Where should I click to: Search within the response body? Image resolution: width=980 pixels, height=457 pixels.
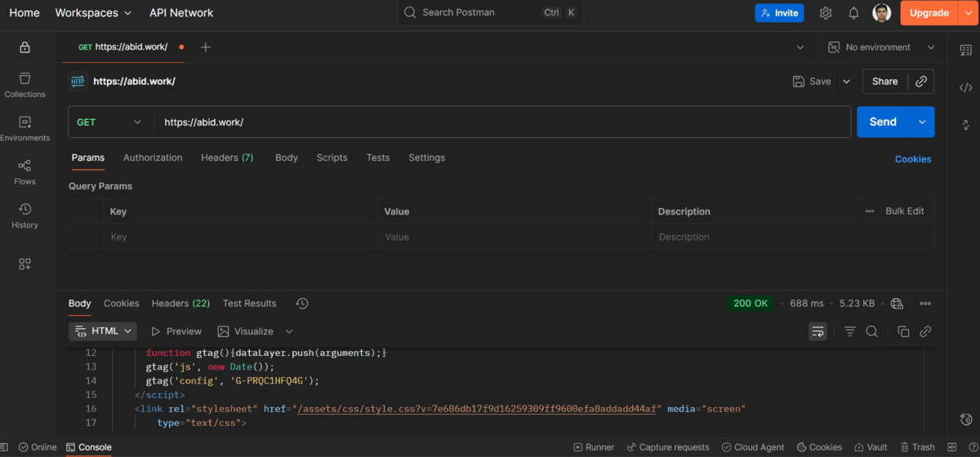pyautogui.click(x=871, y=331)
